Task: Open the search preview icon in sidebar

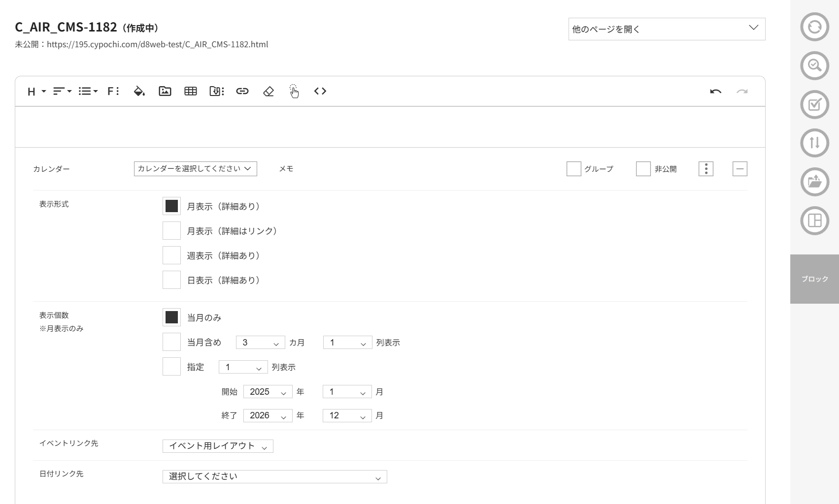Action: [814, 65]
